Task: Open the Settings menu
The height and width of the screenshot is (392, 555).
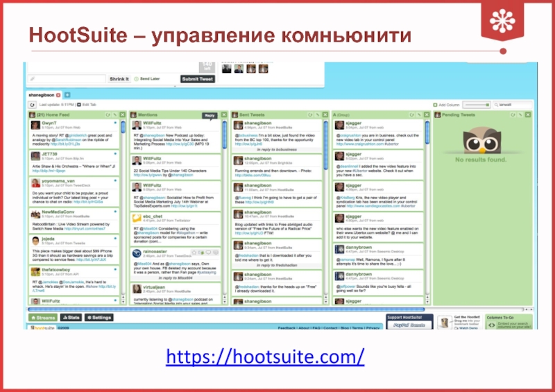Action: (x=100, y=318)
